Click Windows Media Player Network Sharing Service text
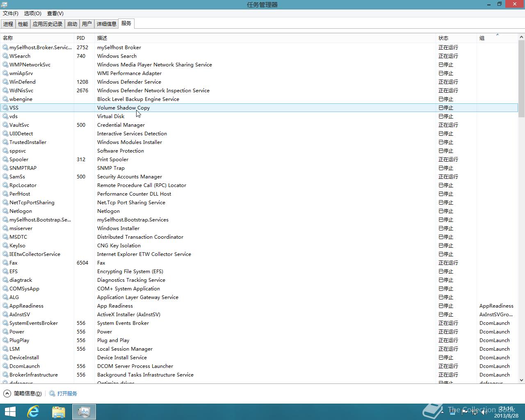The width and height of the screenshot is (525, 420). pos(155,65)
